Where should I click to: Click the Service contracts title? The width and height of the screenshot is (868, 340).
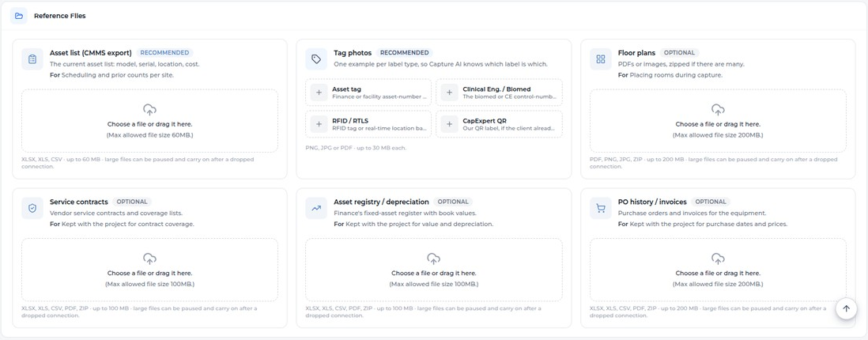[x=78, y=202]
